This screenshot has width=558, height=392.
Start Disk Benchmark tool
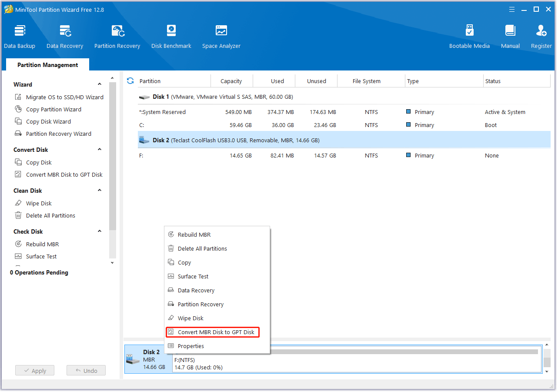click(x=171, y=37)
